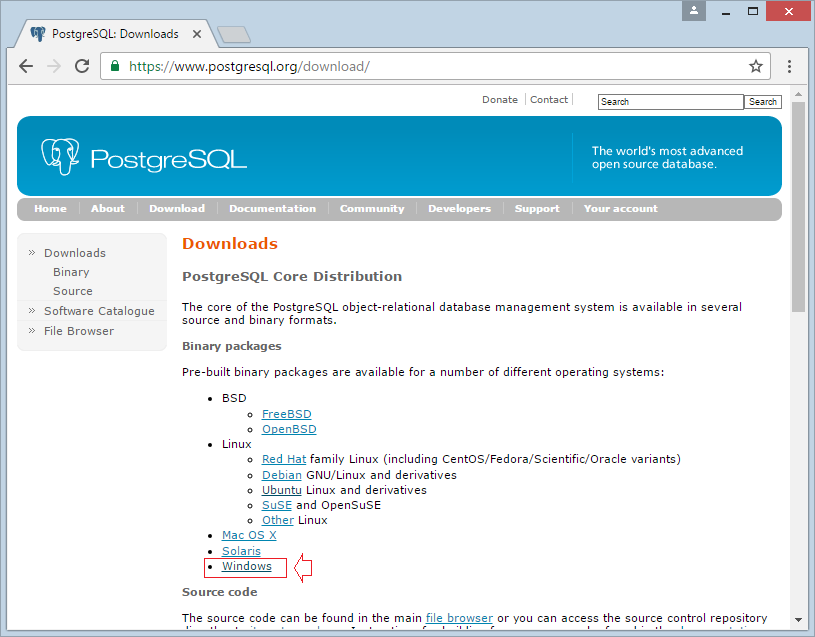Select the PostgreSQL: Downloads browser tab
The image size is (815, 637).
pos(115,34)
